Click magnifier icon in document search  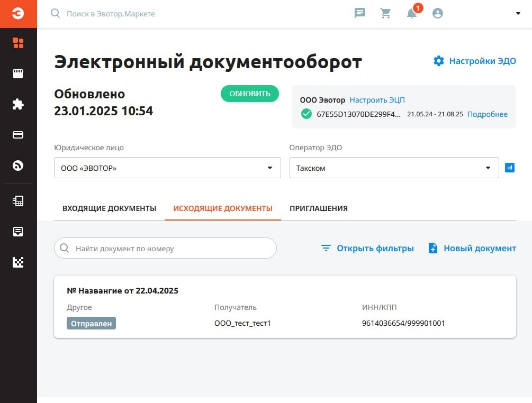pyautogui.click(x=64, y=248)
